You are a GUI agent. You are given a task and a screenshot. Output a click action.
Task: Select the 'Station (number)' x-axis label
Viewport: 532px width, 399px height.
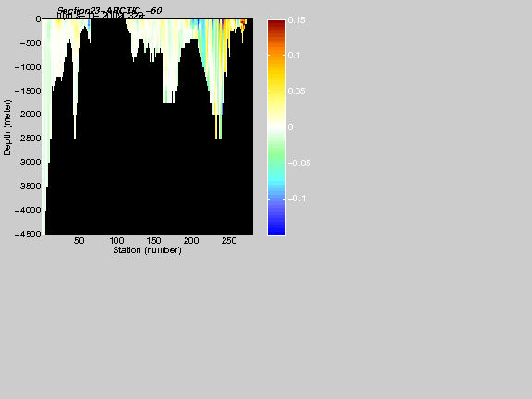click(147, 250)
